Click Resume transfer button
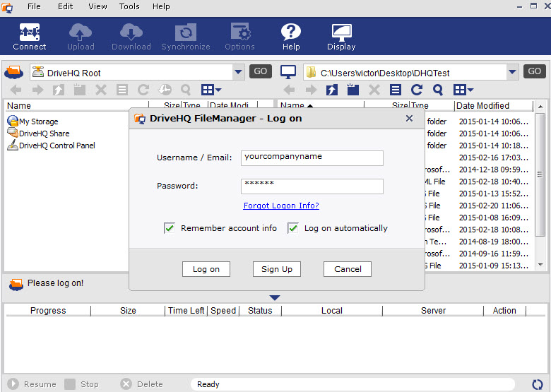 32,384
